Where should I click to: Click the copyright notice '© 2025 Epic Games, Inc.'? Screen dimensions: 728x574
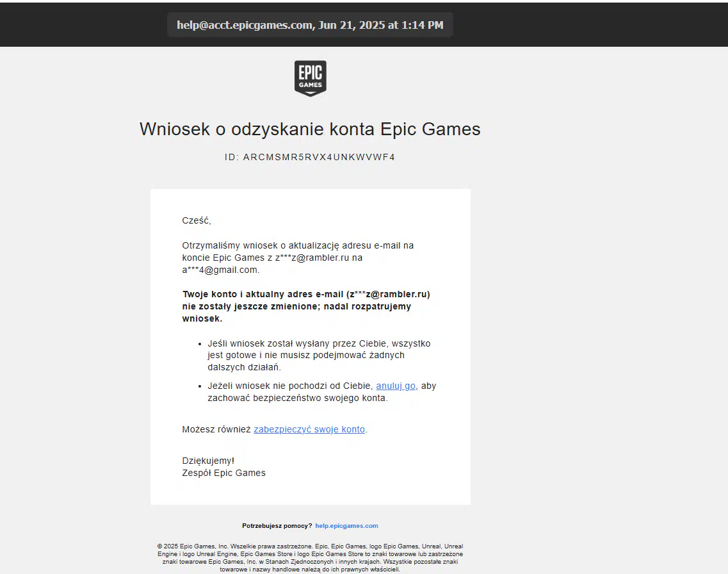(x=193, y=546)
